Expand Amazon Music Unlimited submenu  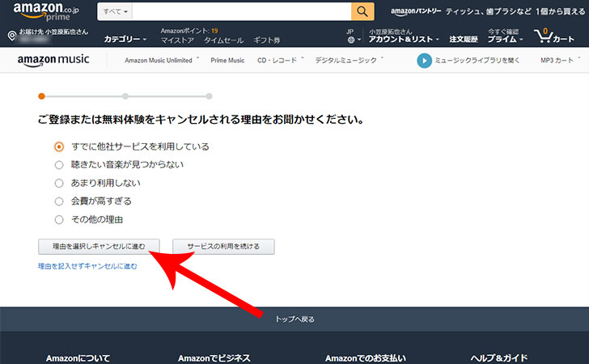coord(162,60)
